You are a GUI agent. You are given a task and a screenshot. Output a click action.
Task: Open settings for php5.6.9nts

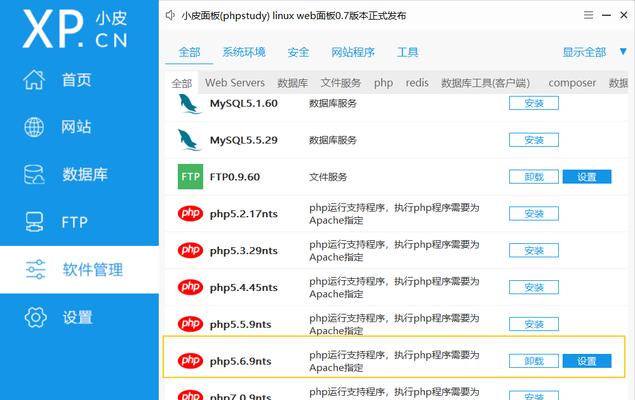tap(587, 361)
